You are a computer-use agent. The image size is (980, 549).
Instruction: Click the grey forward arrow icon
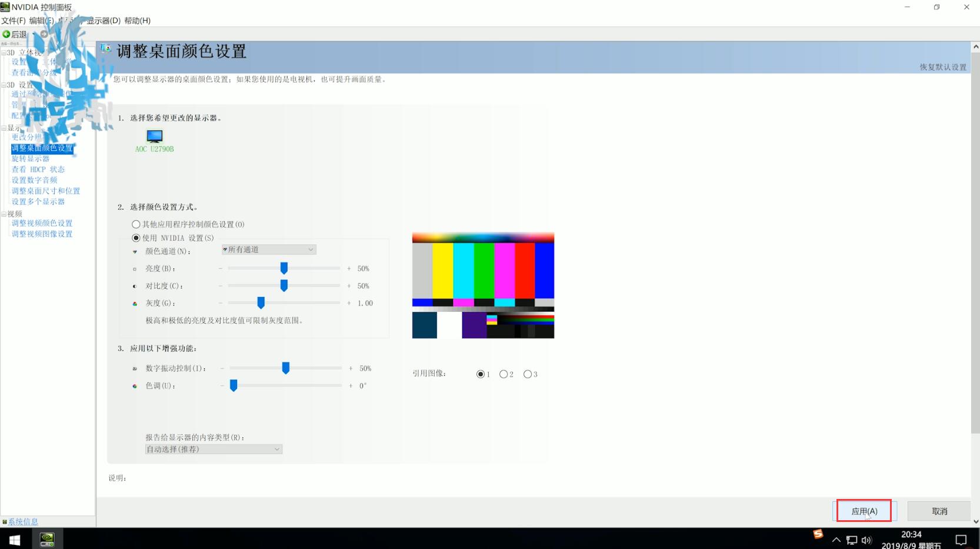(x=44, y=34)
